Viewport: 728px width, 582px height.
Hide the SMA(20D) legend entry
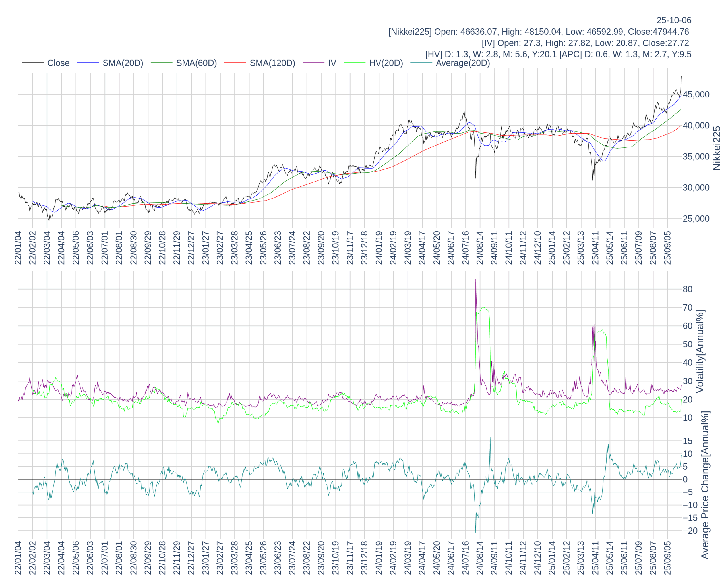point(123,63)
